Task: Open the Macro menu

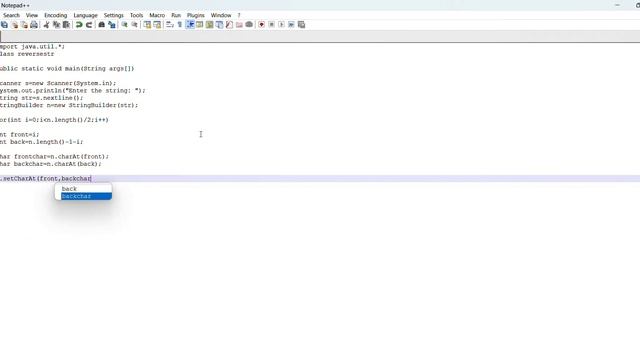Action: click(157, 15)
